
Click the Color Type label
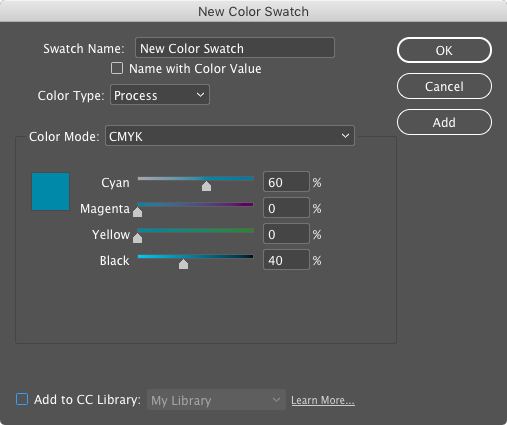click(x=71, y=96)
